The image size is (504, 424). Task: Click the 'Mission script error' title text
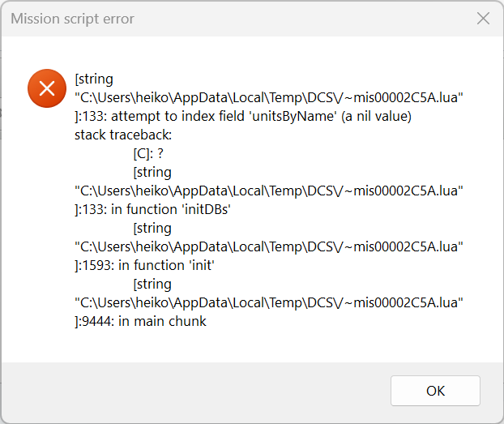(73, 19)
